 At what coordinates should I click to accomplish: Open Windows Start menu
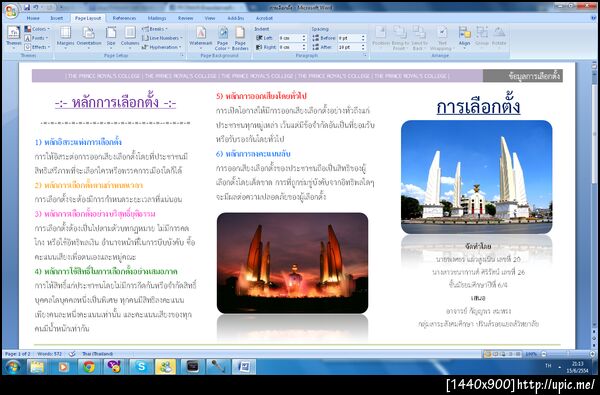point(12,367)
